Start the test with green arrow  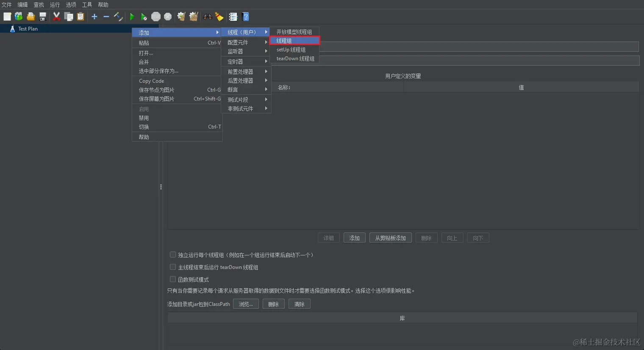pos(132,17)
